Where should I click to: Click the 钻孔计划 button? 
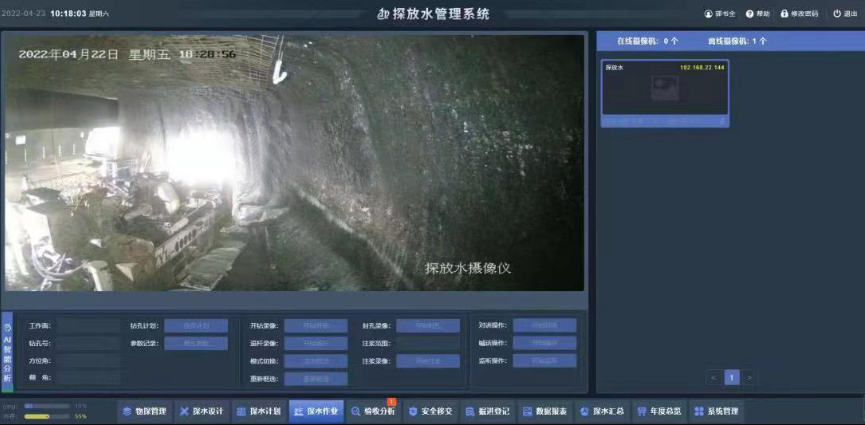(x=196, y=326)
